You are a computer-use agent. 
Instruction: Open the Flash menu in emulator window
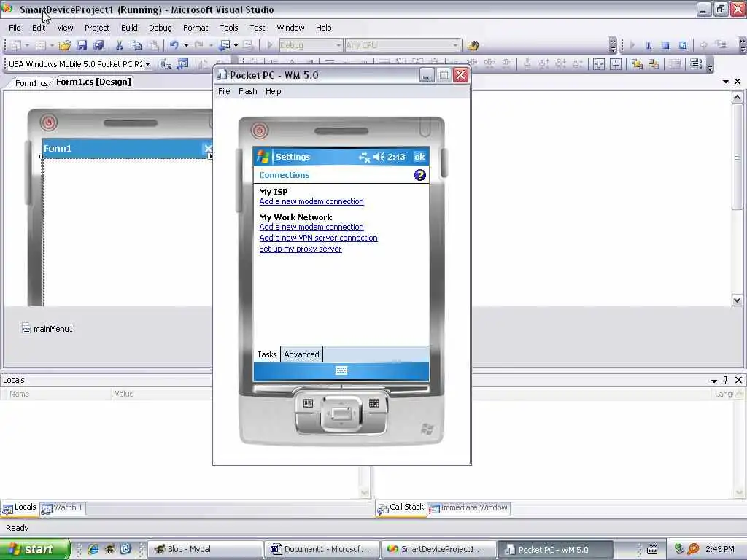[x=248, y=91]
